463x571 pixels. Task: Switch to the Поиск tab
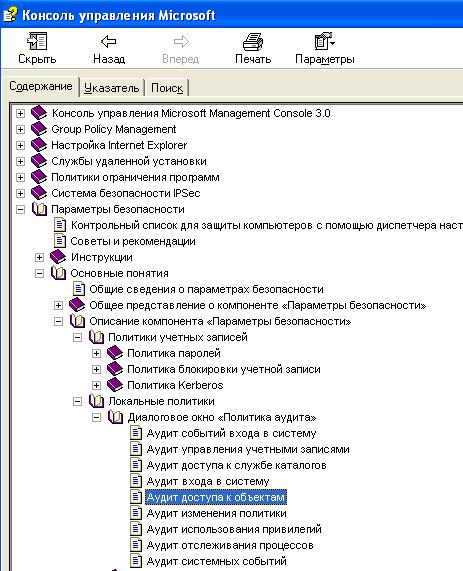(167, 88)
